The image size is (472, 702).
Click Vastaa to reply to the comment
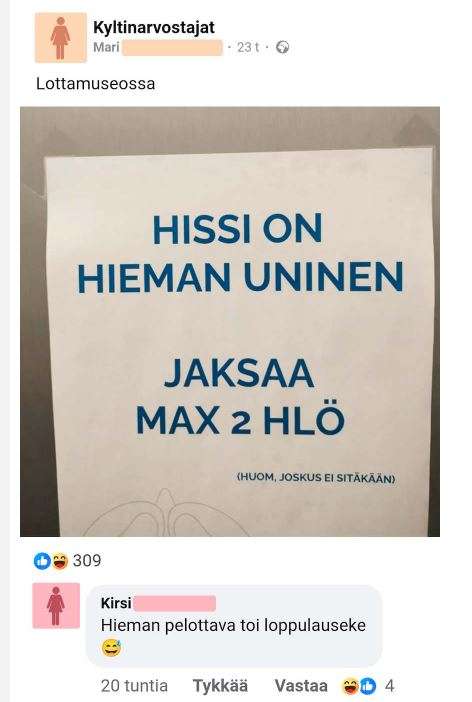point(301,685)
